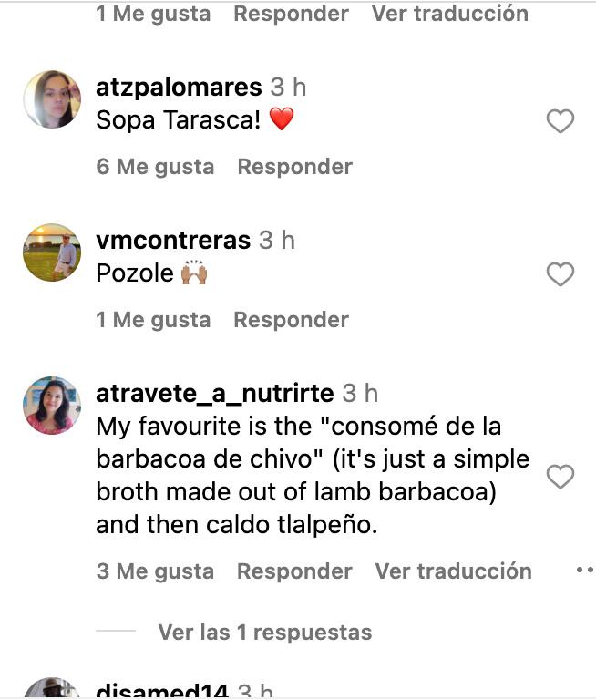Image resolution: width=596 pixels, height=700 pixels.
Task: Reply to atravete_a_nutrirte's comment
Action: tap(294, 571)
